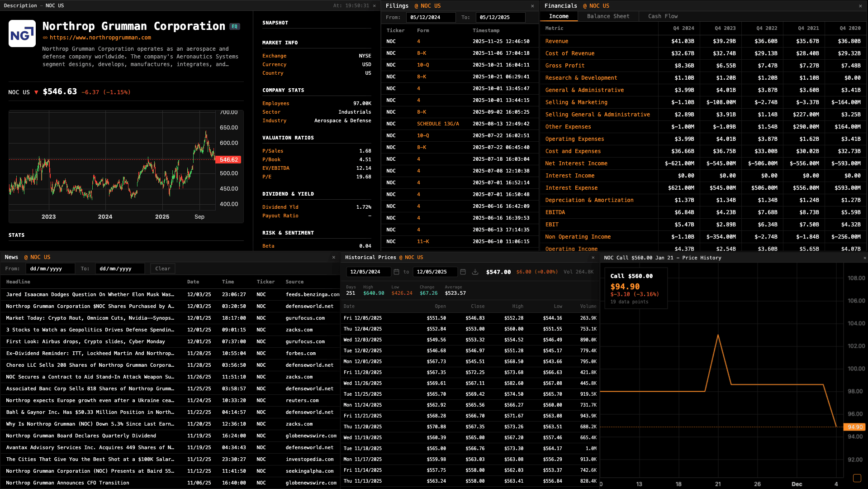
Task: Edit the Filings To date 05/12/2025
Action: coord(500,18)
